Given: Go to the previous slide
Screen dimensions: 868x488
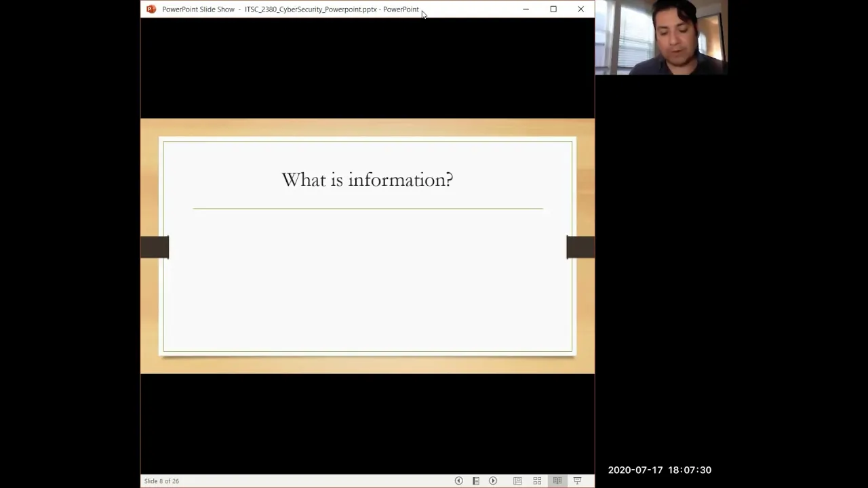Looking at the screenshot, I should 458,481.
